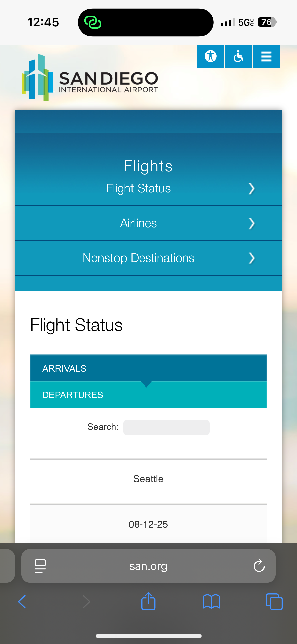Open the accessibility options person icon

pos(210,56)
